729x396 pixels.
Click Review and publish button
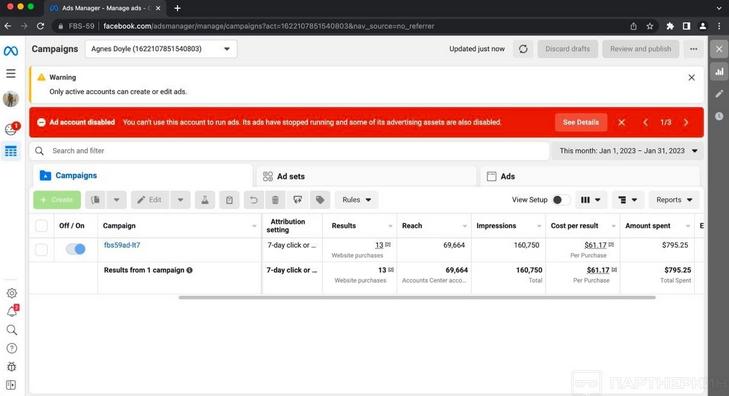640,49
